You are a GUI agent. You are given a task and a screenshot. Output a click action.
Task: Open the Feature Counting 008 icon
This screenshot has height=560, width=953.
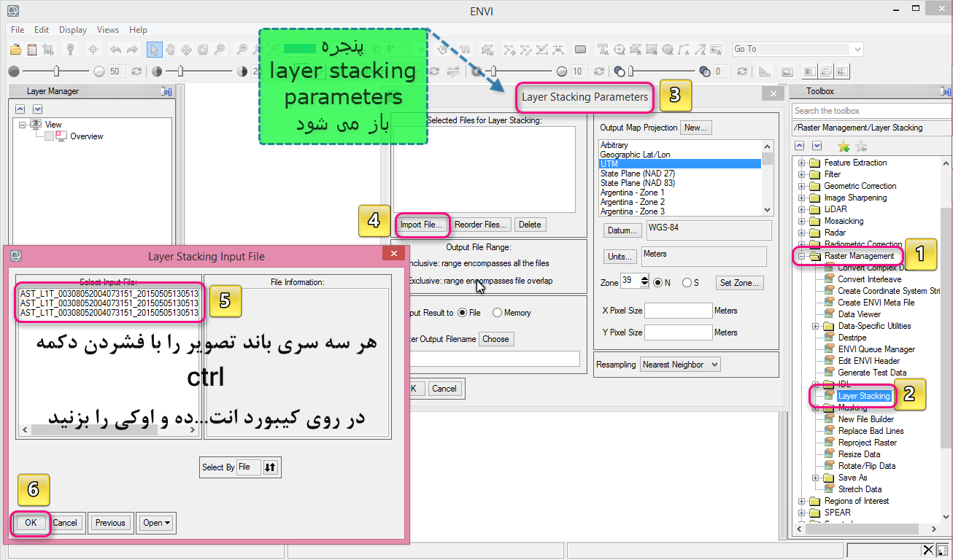pyautogui.click(x=581, y=50)
